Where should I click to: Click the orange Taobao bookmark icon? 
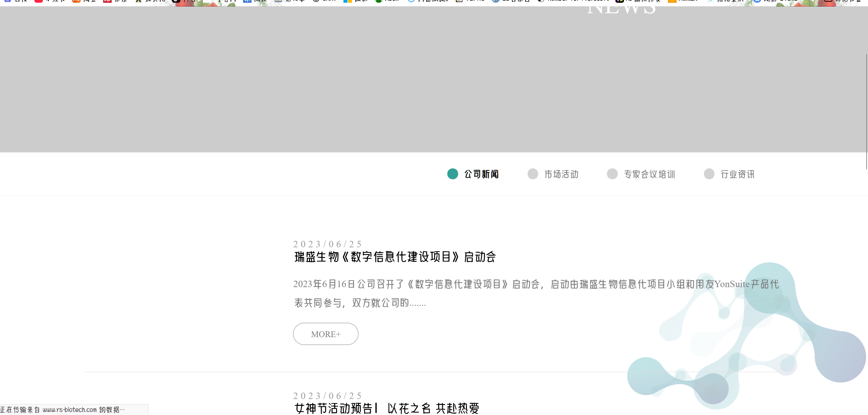[76, 1]
